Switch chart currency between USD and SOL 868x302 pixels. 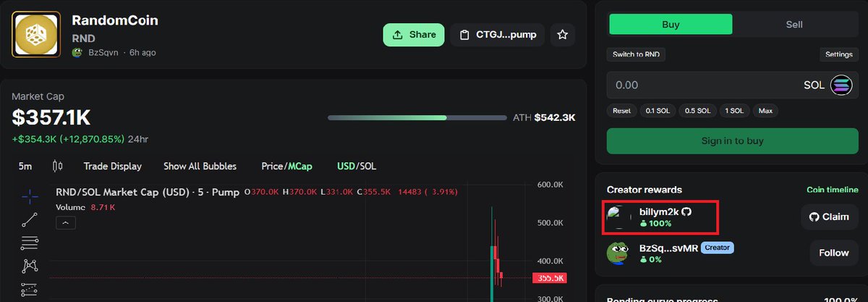click(x=357, y=166)
